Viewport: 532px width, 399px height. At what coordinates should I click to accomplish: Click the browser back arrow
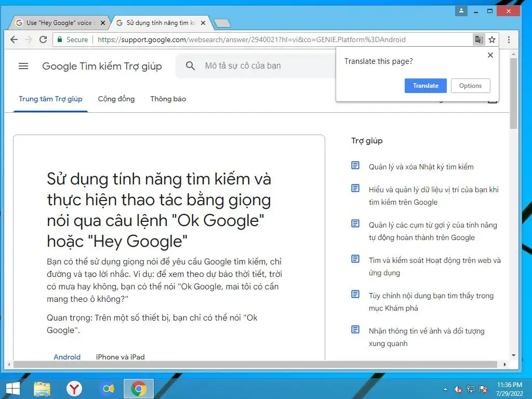click(14, 39)
